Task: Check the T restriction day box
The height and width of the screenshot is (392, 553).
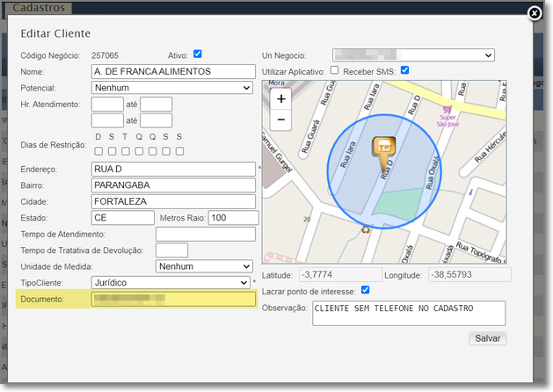Action: click(126, 151)
